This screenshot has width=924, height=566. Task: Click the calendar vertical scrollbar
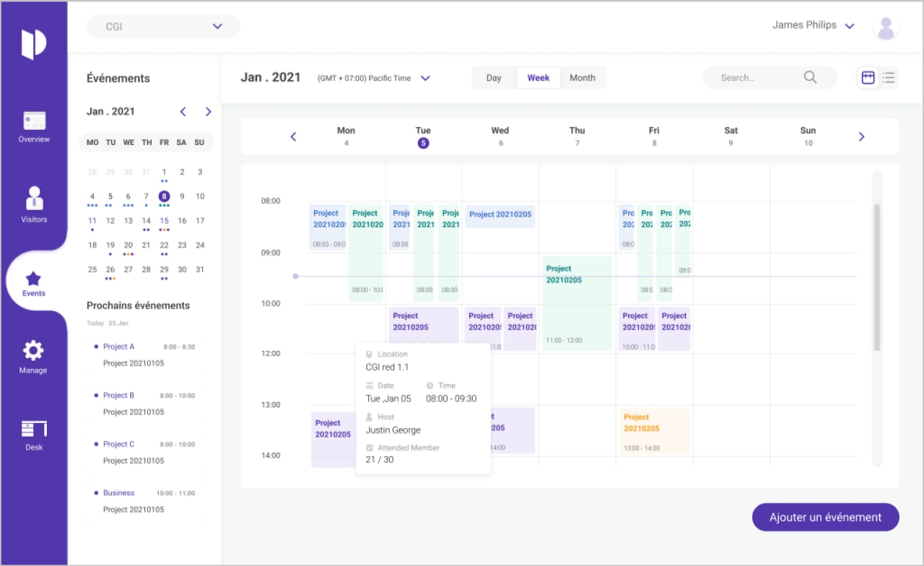coord(877,277)
